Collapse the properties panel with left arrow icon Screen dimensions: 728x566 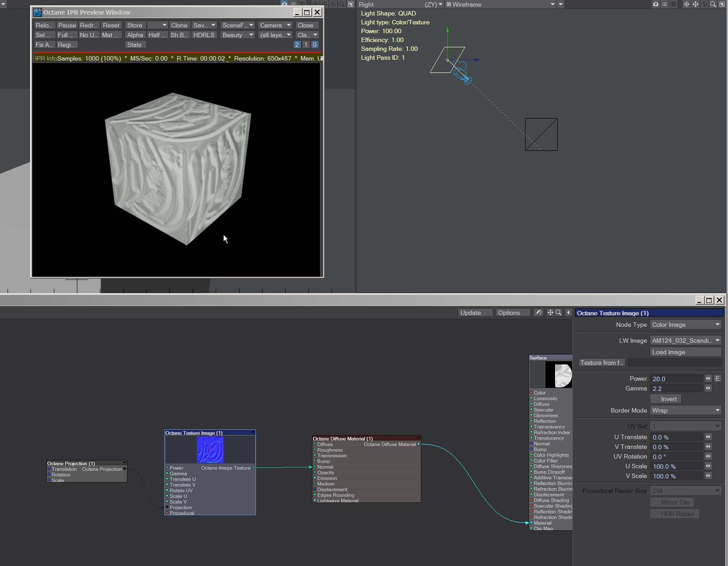pyautogui.click(x=568, y=313)
